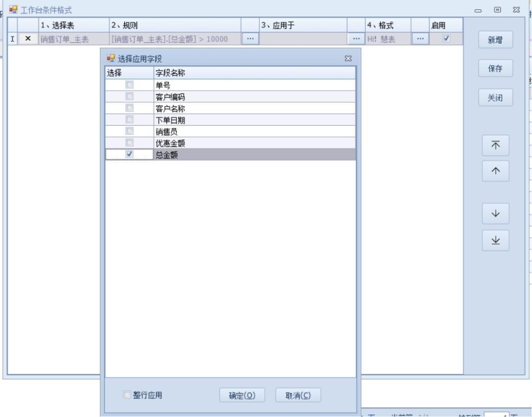This screenshot has height=417, width=532.
Task: Check the 单号 field checkbox
Action: (x=129, y=85)
